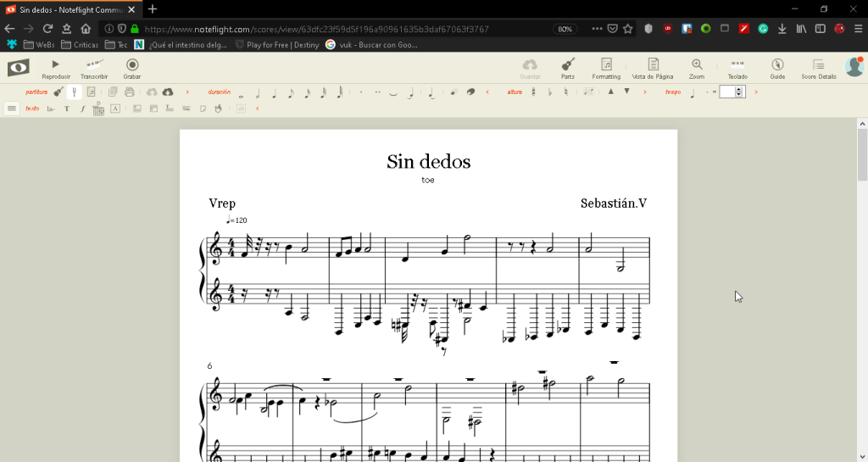
Task: Click the tempo value input field
Action: (x=727, y=92)
